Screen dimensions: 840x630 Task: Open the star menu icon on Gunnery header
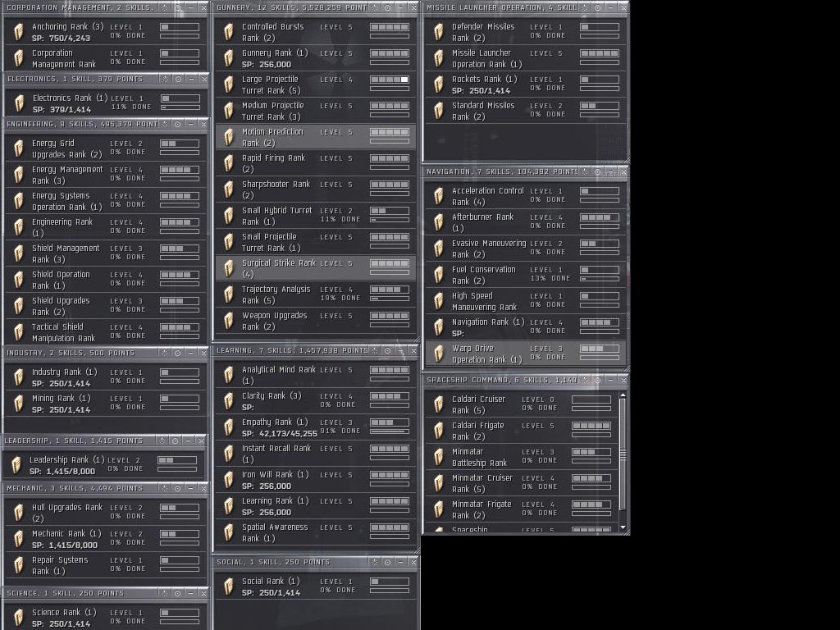pyautogui.click(x=374, y=7)
